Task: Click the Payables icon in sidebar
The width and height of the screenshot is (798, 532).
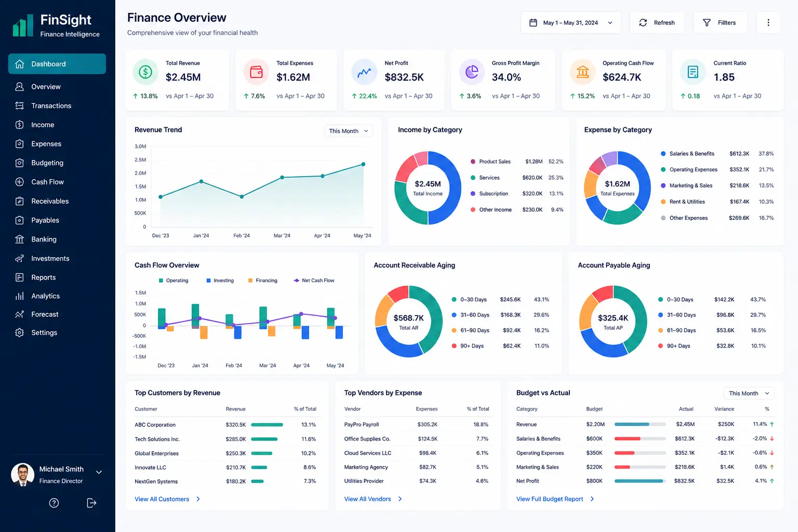Action: coord(20,220)
